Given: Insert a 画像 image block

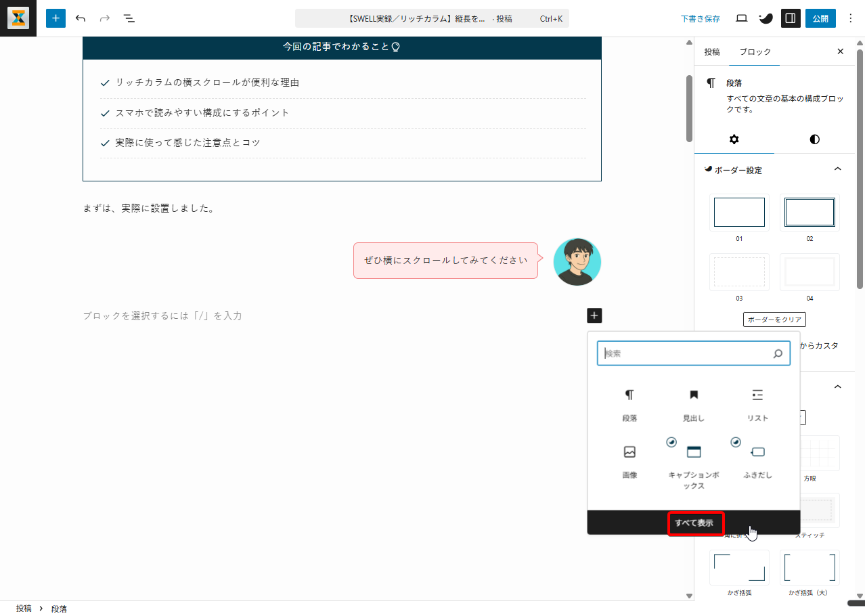Looking at the screenshot, I should coord(629,462).
